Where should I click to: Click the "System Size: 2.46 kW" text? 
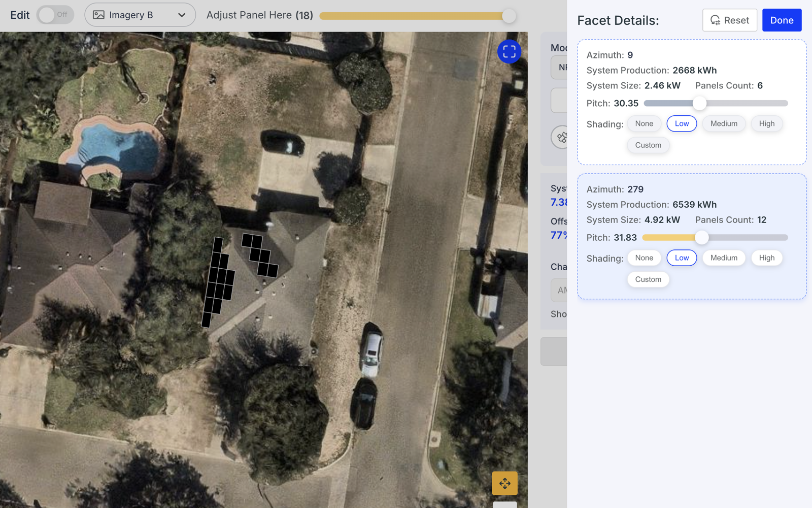633,85
